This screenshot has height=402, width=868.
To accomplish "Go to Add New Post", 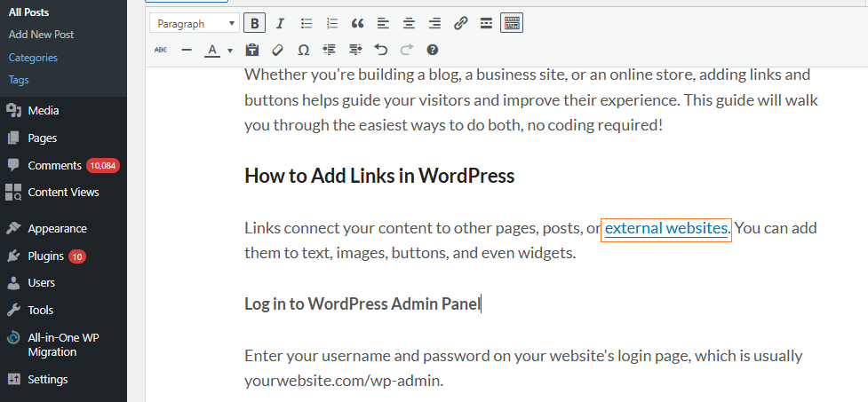I will (x=41, y=35).
